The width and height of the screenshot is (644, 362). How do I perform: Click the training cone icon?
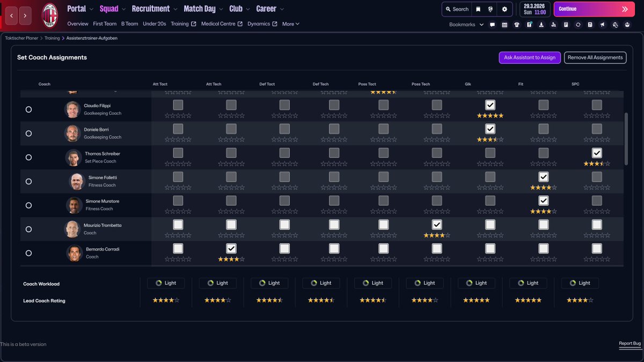(541, 24)
